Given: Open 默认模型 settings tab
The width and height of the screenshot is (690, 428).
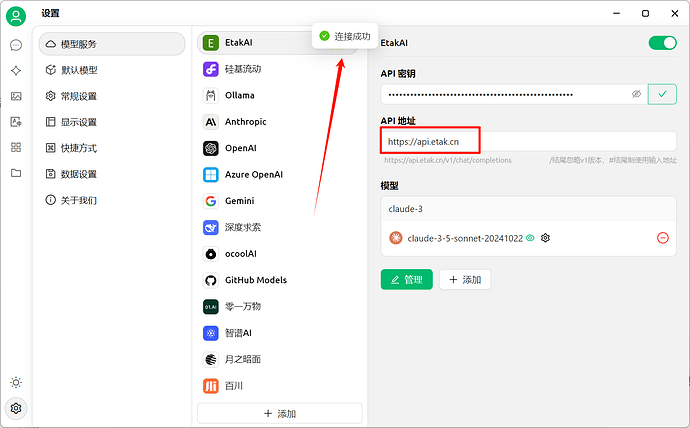Looking at the screenshot, I should coord(112,70).
